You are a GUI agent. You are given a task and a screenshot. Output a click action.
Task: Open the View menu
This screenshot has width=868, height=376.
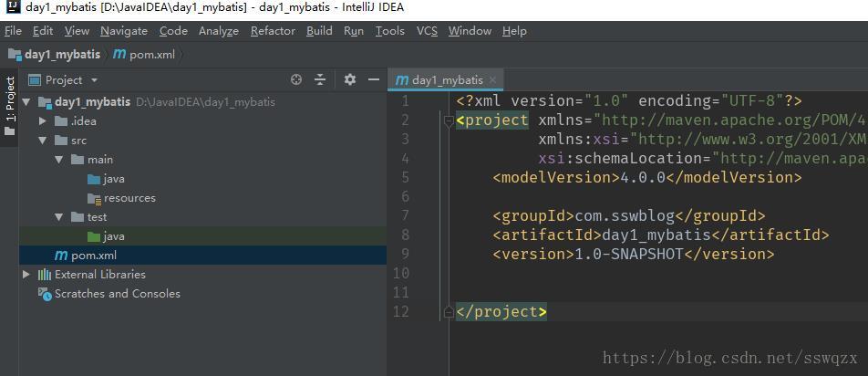(x=77, y=31)
